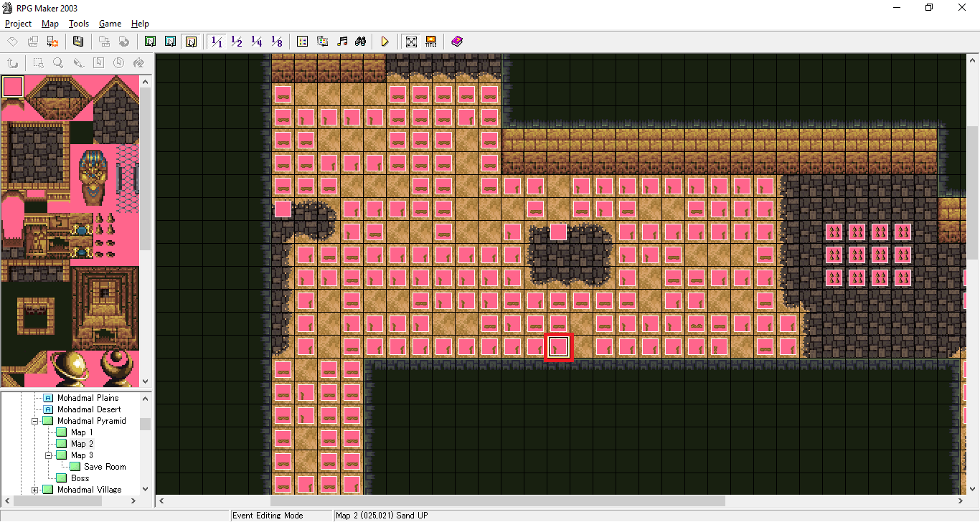Set map zoom to 1/2 scale
Viewport: 980px width, 522px height.
(237, 42)
